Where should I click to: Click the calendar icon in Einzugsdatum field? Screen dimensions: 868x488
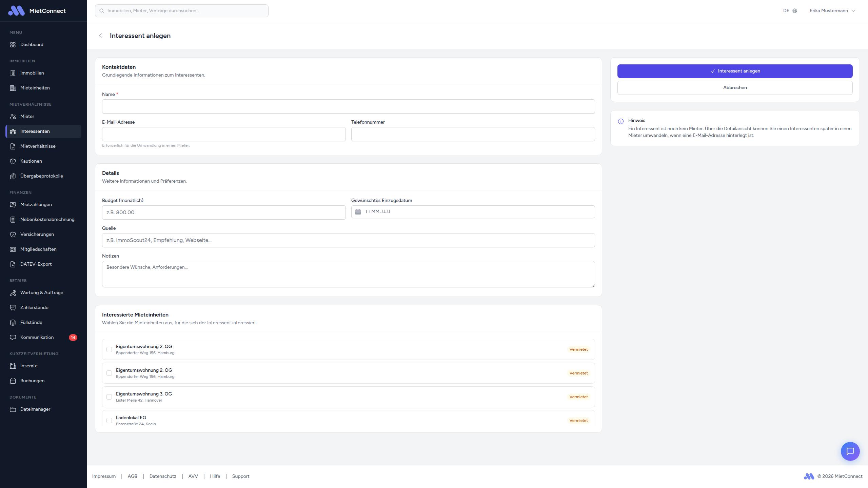(x=358, y=212)
